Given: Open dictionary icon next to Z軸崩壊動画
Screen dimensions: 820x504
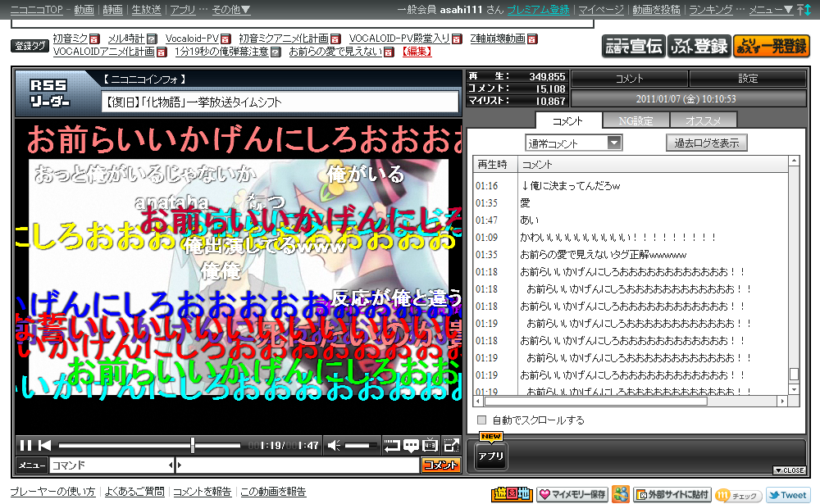Looking at the screenshot, I should [x=532, y=39].
